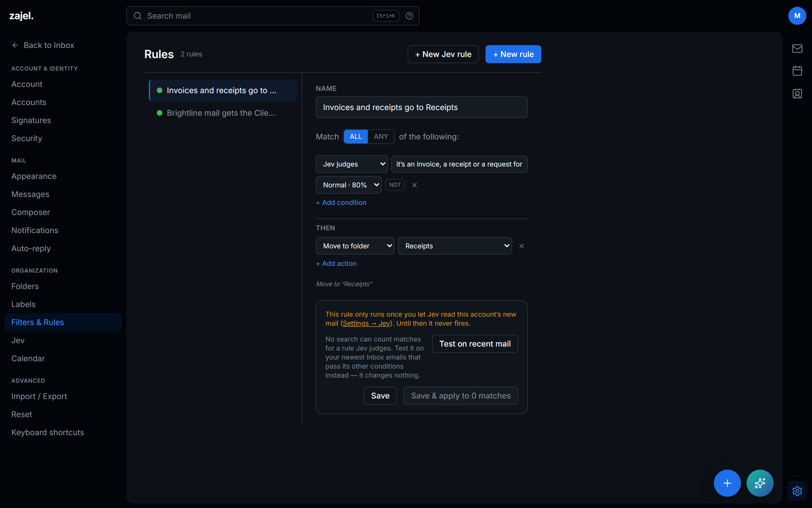Open the M profile avatar
The height and width of the screenshot is (508, 812).
(797, 16)
